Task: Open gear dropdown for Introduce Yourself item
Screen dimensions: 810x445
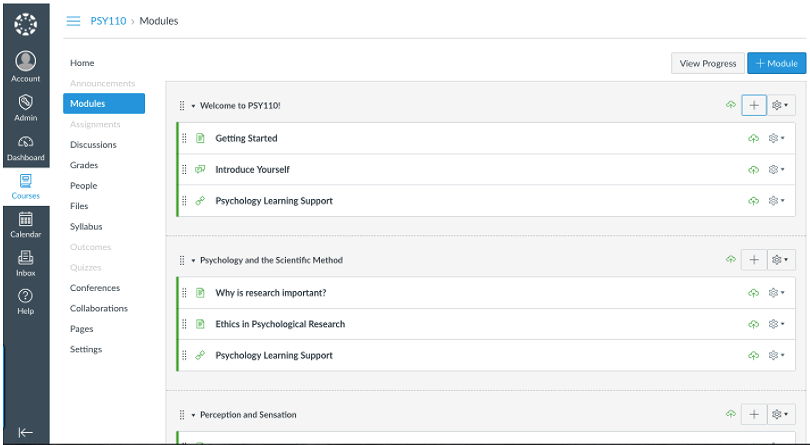Action: 776,170
